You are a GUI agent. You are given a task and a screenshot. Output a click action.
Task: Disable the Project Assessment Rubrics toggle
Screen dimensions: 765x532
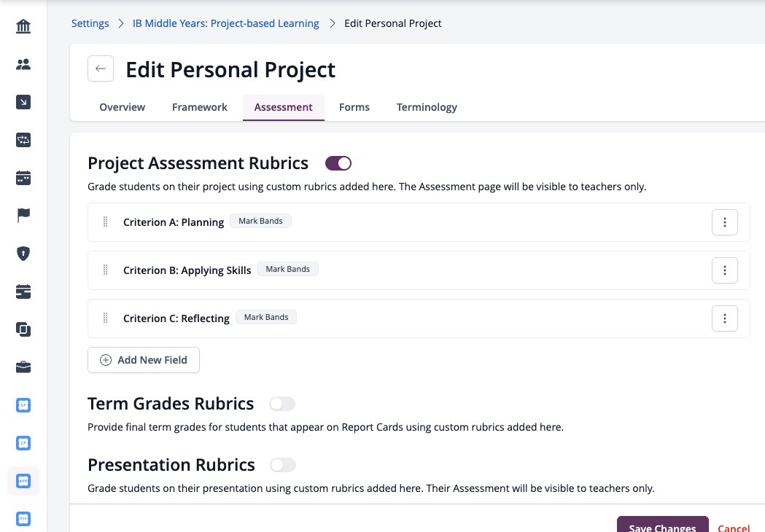[338, 163]
